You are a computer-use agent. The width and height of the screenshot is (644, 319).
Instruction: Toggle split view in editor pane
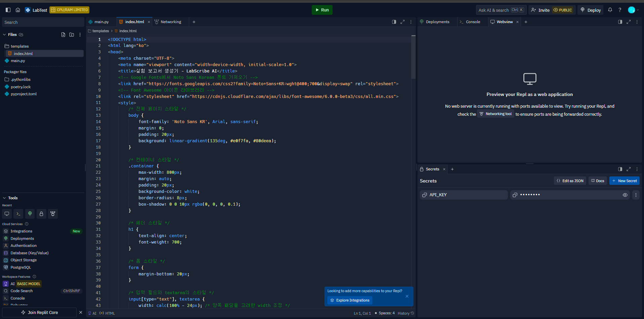click(x=394, y=22)
